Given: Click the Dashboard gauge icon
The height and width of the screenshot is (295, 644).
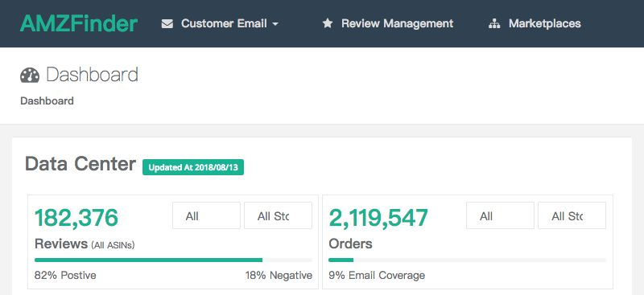Looking at the screenshot, I should coord(30,75).
